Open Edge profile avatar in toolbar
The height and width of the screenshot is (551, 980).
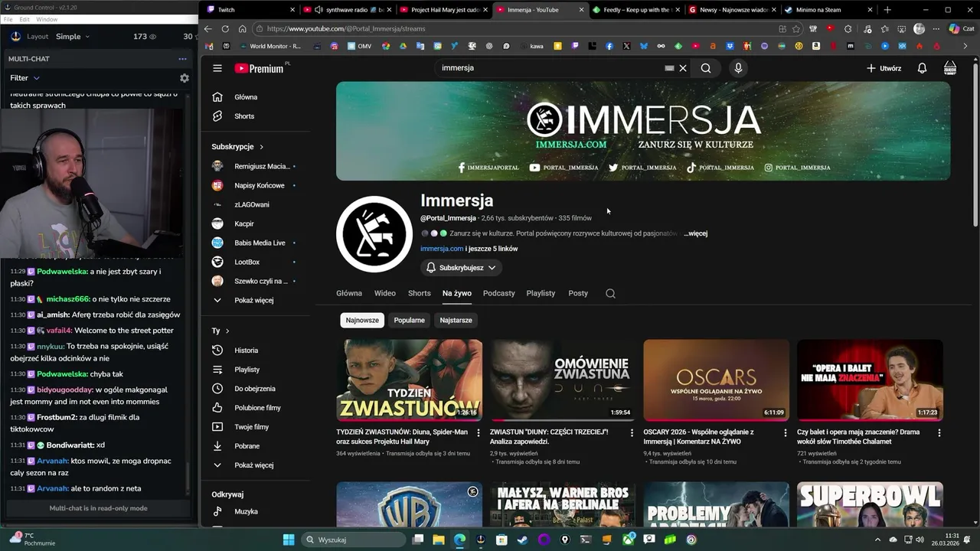pyautogui.click(x=919, y=29)
